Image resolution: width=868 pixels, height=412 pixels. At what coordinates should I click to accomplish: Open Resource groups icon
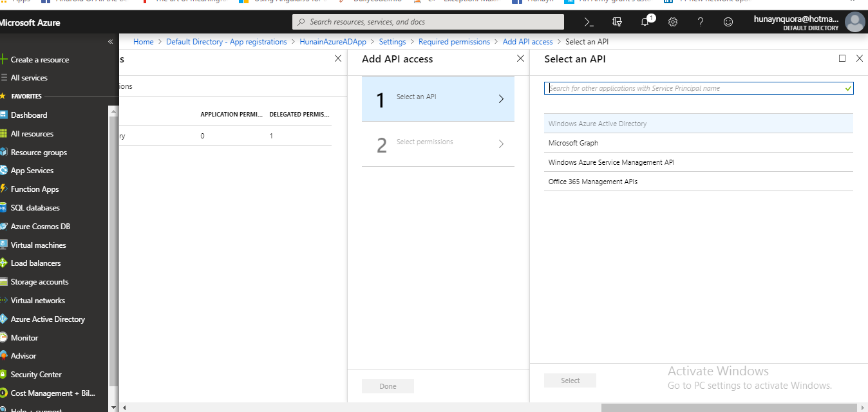pyautogui.click(x=4, y=153)
